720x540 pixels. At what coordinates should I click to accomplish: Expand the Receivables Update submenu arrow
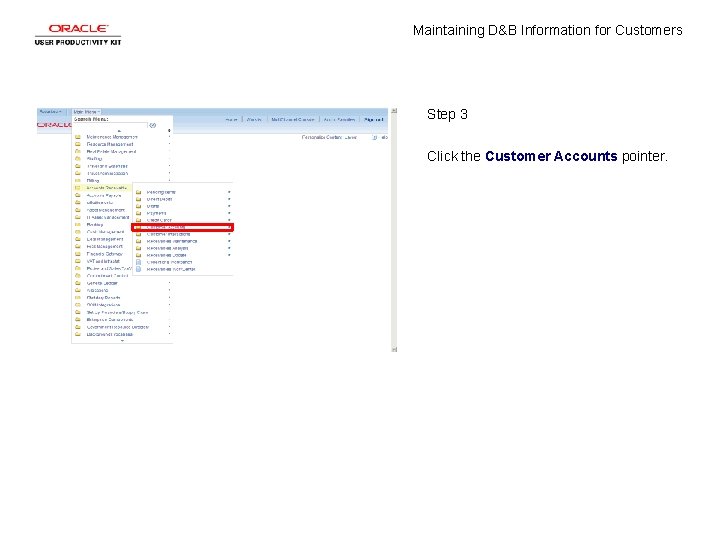pyautogui.click(x=229, y=255)
